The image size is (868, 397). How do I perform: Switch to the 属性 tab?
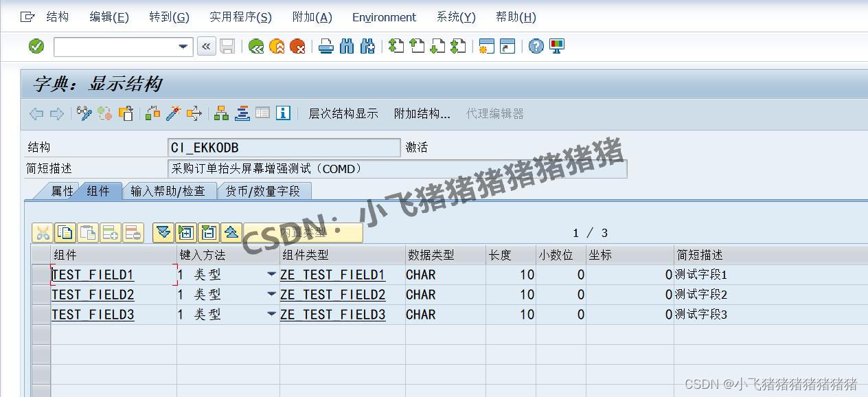(x=62, y=192)
